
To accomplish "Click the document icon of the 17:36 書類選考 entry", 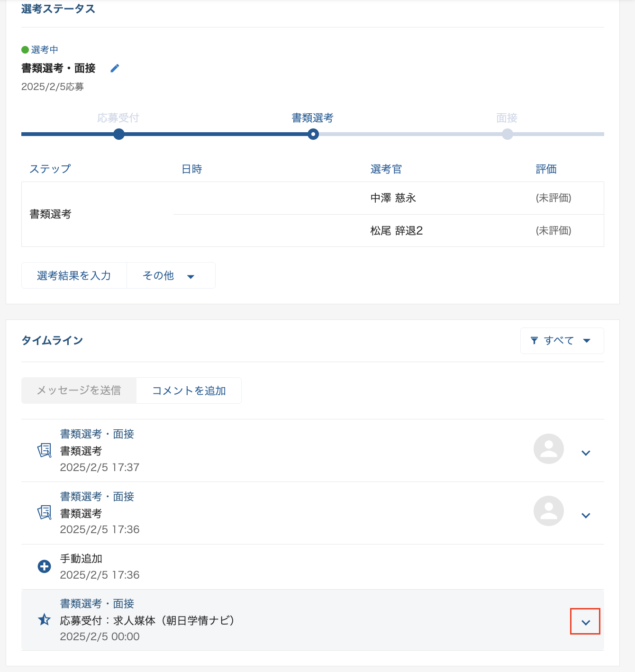I will pos(45,512).
